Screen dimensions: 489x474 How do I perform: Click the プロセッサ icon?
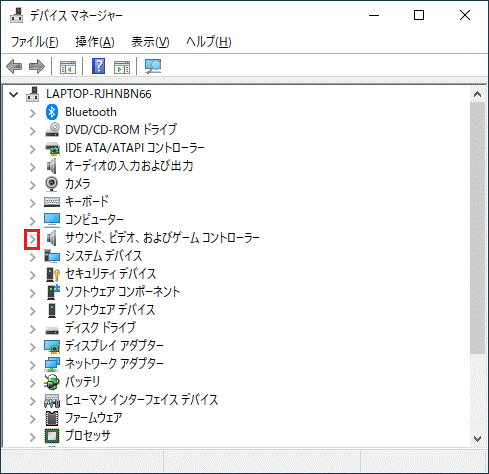[x=52, y=436]
